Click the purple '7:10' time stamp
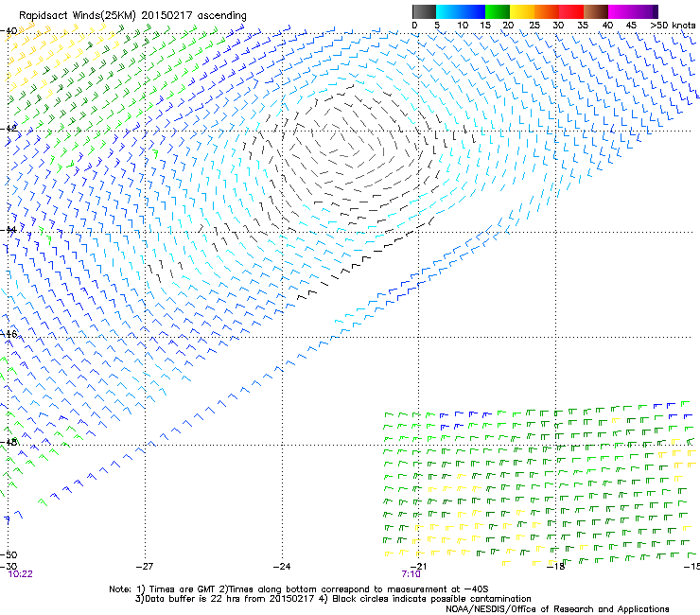The height and width of the screenshot is (615, 700). click(411, 574)
